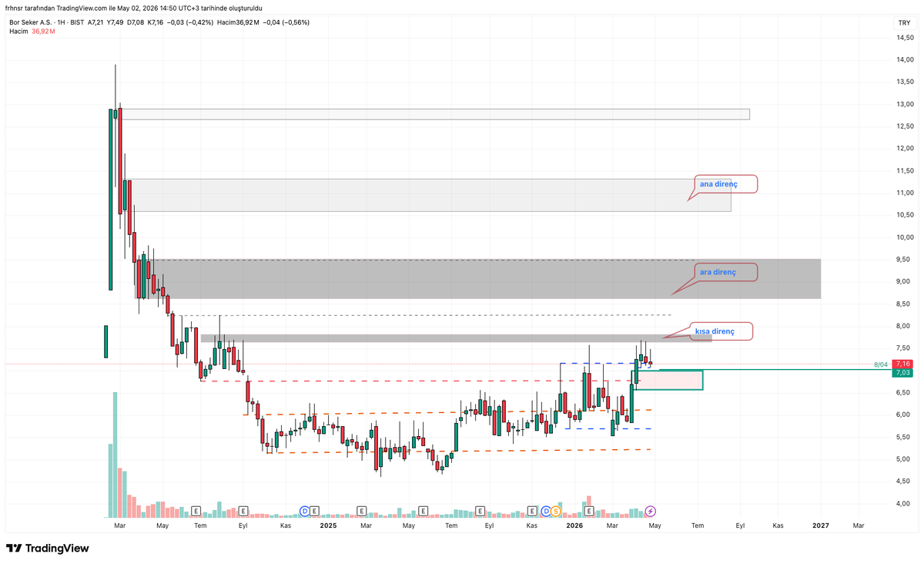This screenshot has height=564, width=924.
Task: Open the TRY currency selector
Action: click(x=904, y=23)
